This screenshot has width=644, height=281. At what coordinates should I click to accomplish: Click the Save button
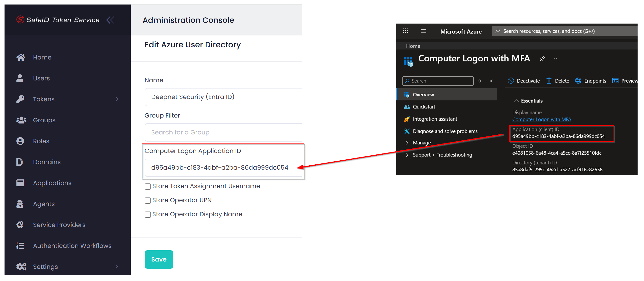pyautogui.click(x=159, y=259)
